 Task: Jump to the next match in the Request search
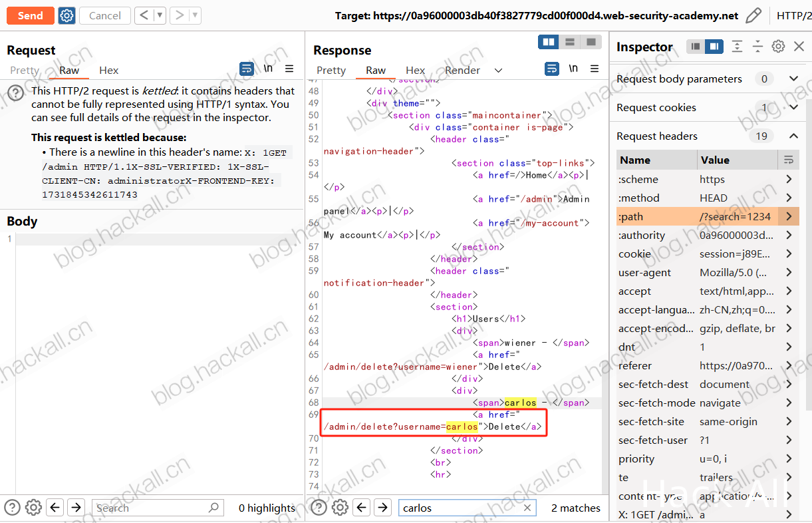coord(76,508)
